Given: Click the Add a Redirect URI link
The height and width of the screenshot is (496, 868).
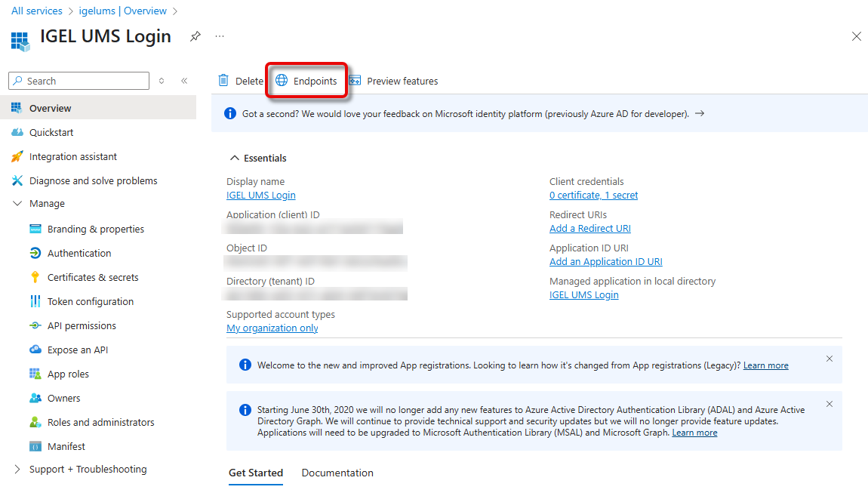Looking at the screenshot, I should coord(589,228).
